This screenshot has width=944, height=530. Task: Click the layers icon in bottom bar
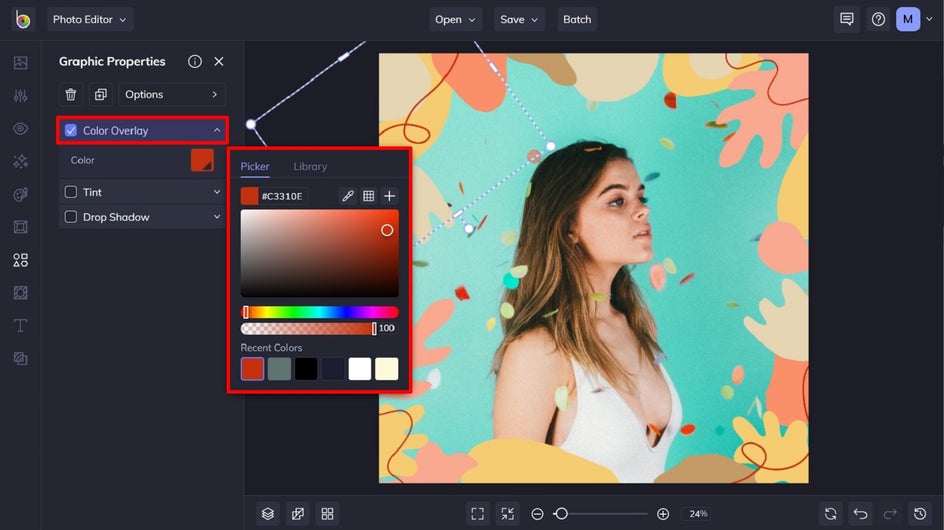tap(267, 513)
